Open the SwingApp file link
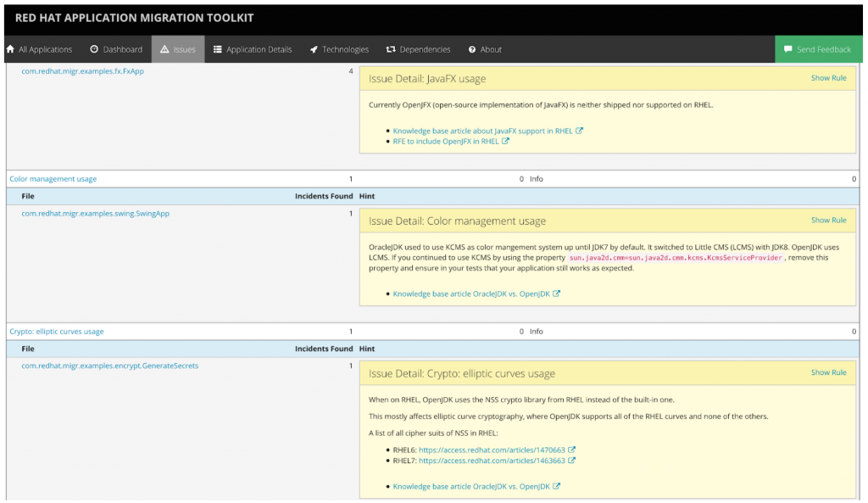Viewport: 868px width, 503px height. coord(95,214)
